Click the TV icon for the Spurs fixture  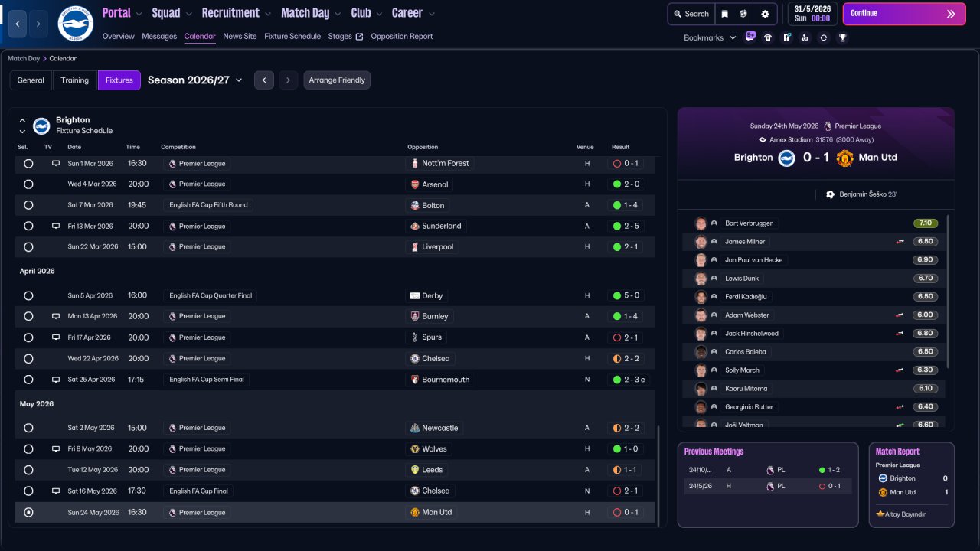[x=56, y=337]
